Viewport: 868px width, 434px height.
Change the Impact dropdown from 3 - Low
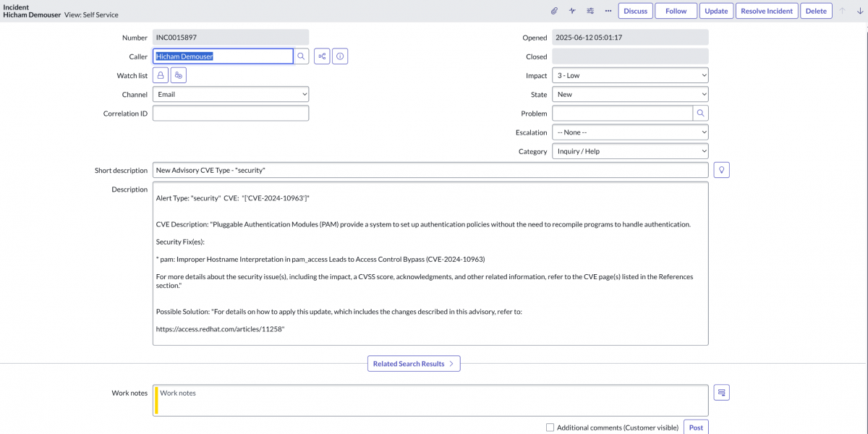click(x=629, y=75)
